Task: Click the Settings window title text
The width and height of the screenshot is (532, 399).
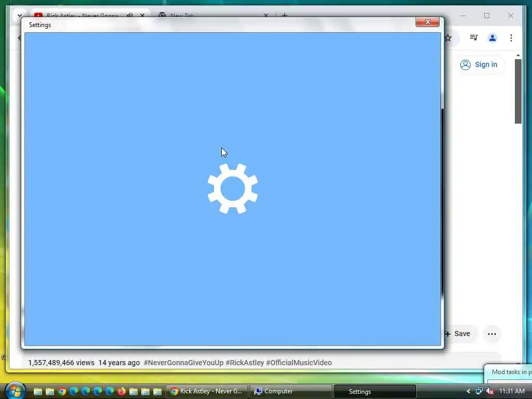Action: [40, 25]
